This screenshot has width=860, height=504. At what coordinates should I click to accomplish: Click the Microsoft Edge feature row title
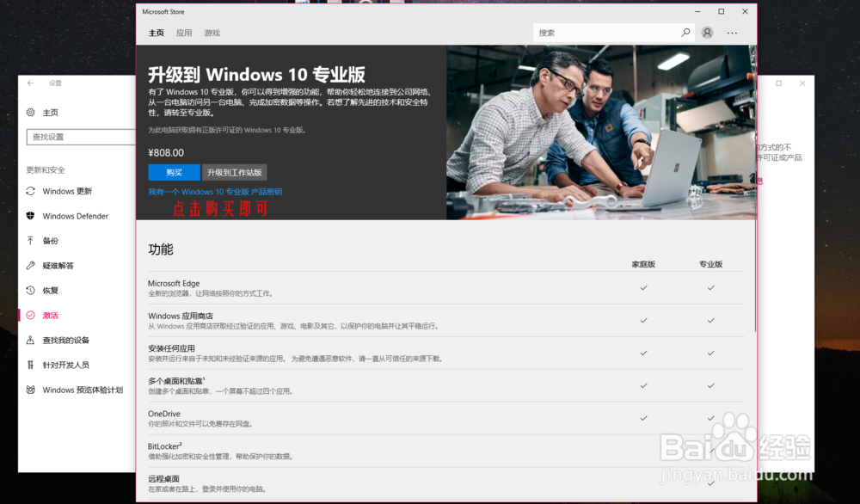click(x=174, y=284)
